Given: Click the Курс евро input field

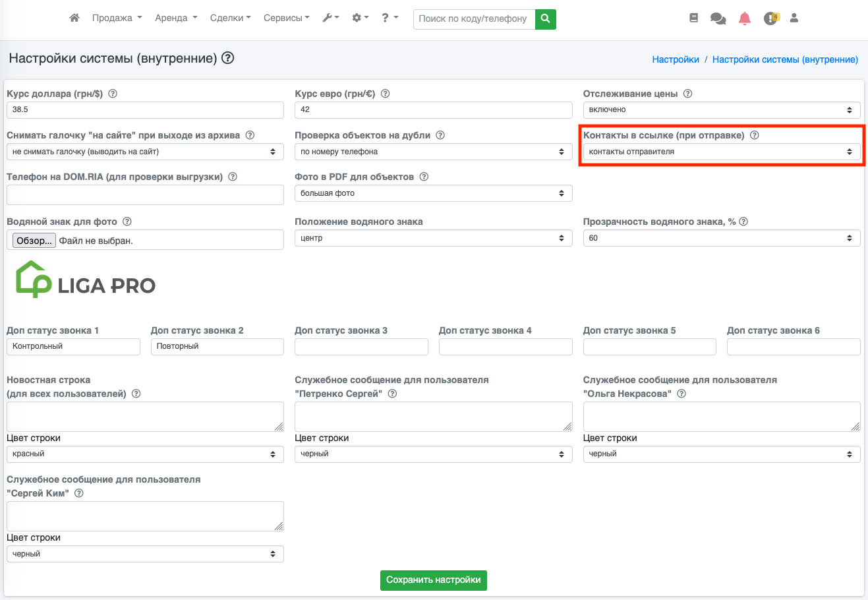Looking at the screenshot, I should click(x=433, y=110).
